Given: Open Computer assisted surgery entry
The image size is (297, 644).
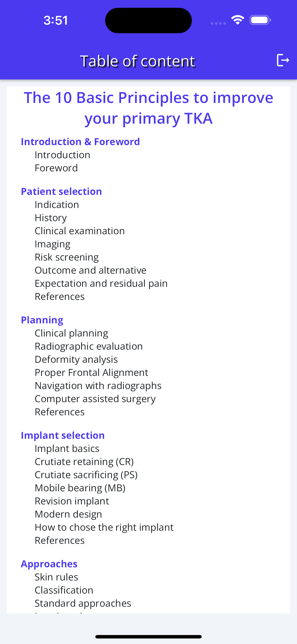Looking at the screenshot, I should [x=95, y=399].
